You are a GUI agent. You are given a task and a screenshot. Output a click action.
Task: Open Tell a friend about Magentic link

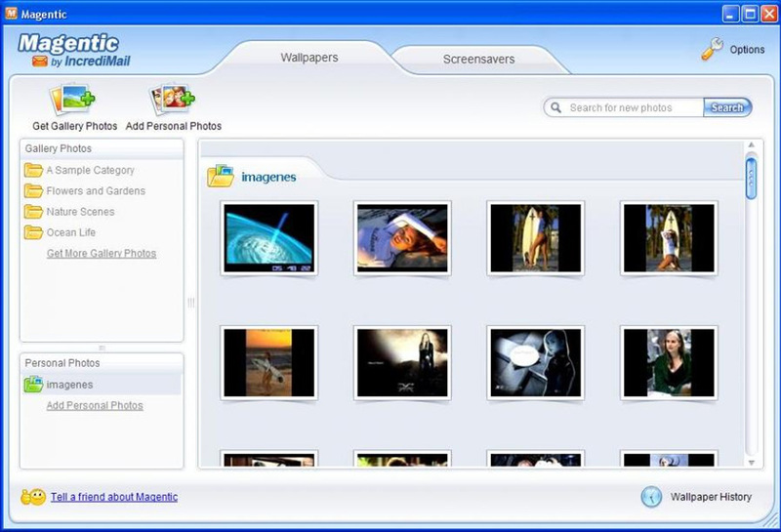pos(114,497)
